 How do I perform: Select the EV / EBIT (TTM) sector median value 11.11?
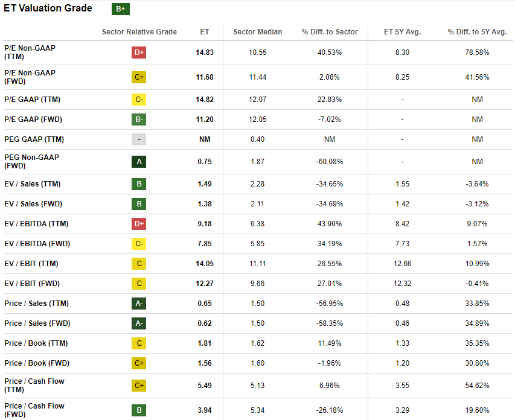(x=257, y=264)
